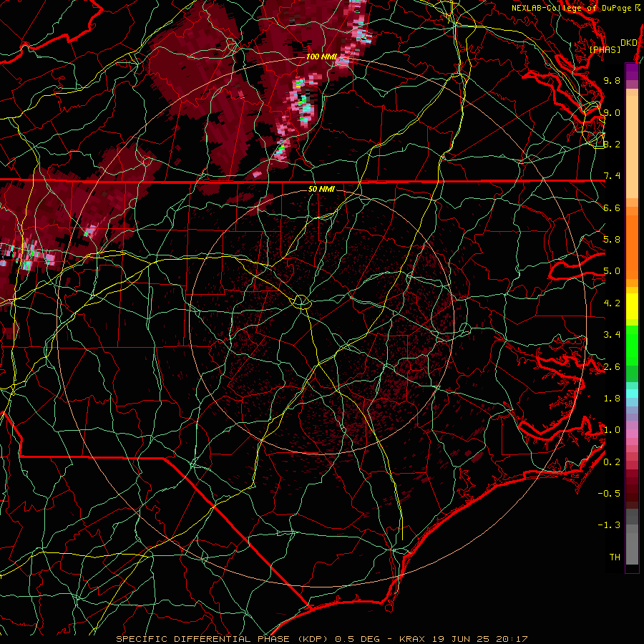644x644 pixels.
Task: Click the 19 JUN 25 20:17 timestamp
Action: click(479, 639)
